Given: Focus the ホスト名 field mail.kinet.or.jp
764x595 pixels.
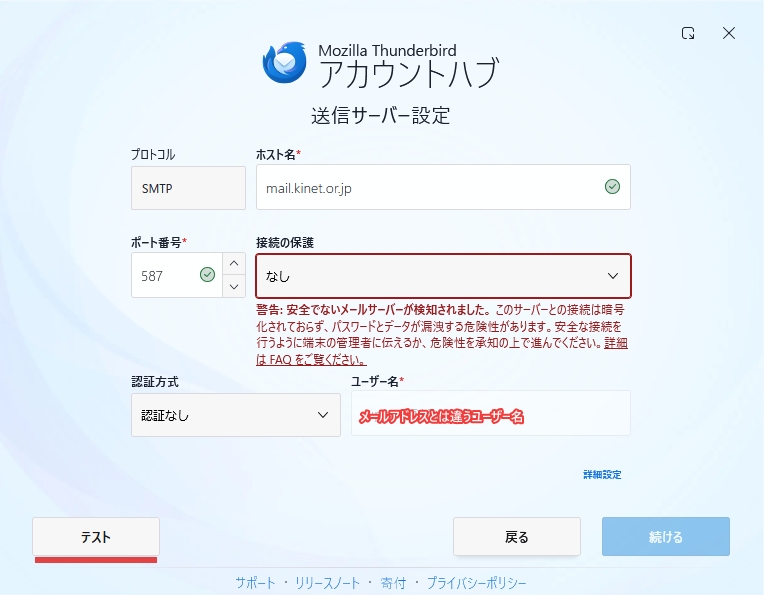Looking at the screenshot, I should pos(443,187).
